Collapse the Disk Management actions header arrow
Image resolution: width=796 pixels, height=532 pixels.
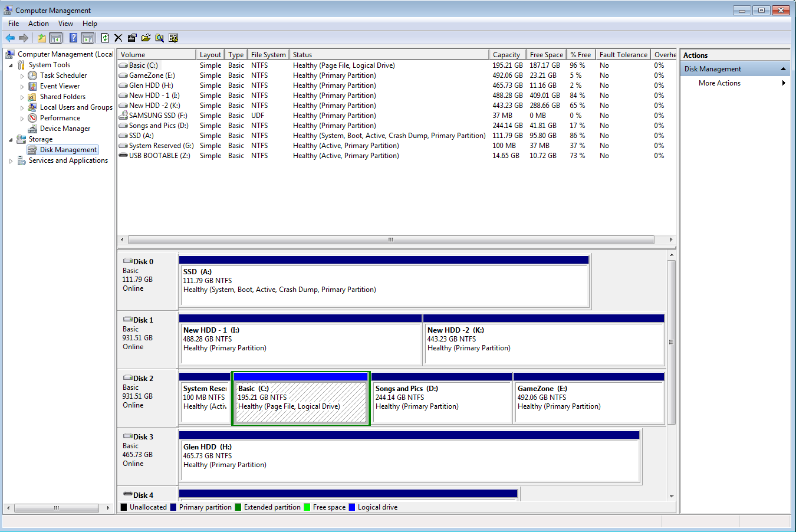click(x=783, y=69)
